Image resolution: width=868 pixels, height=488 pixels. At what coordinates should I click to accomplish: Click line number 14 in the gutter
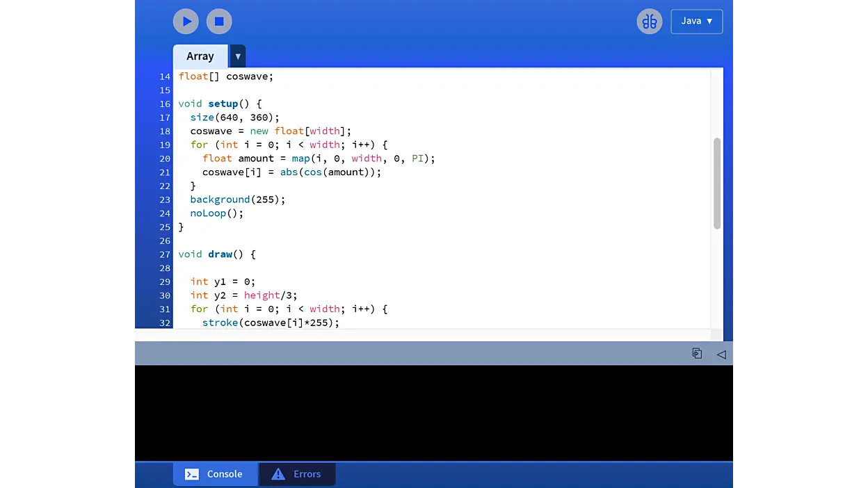click(164, 76)
